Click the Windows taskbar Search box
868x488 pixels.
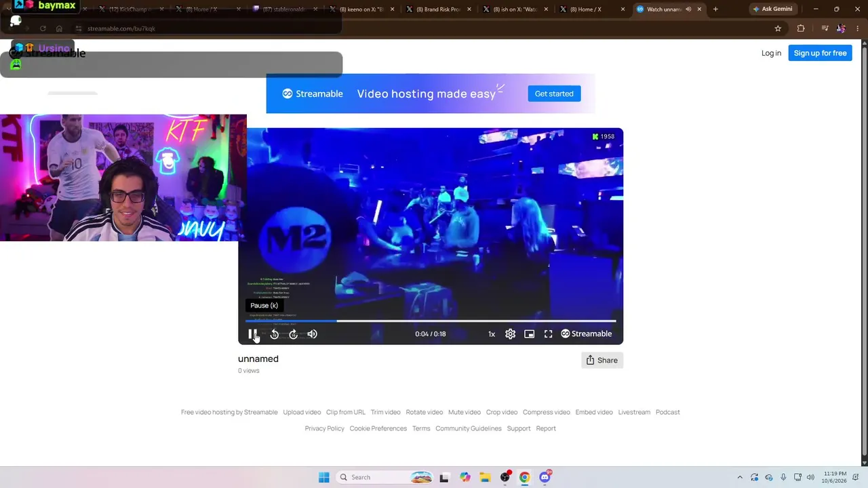[x=385, y=477]
